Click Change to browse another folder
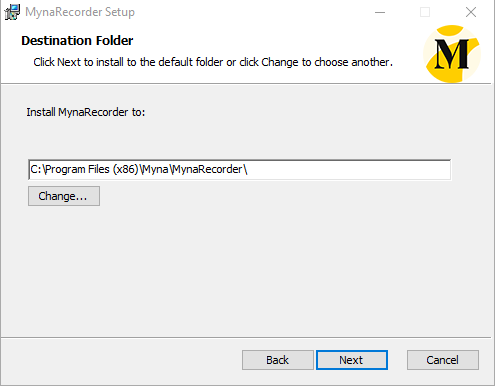The width and height of the screenshot is (495, 386). pyautogui.click(x=64, y=196)
